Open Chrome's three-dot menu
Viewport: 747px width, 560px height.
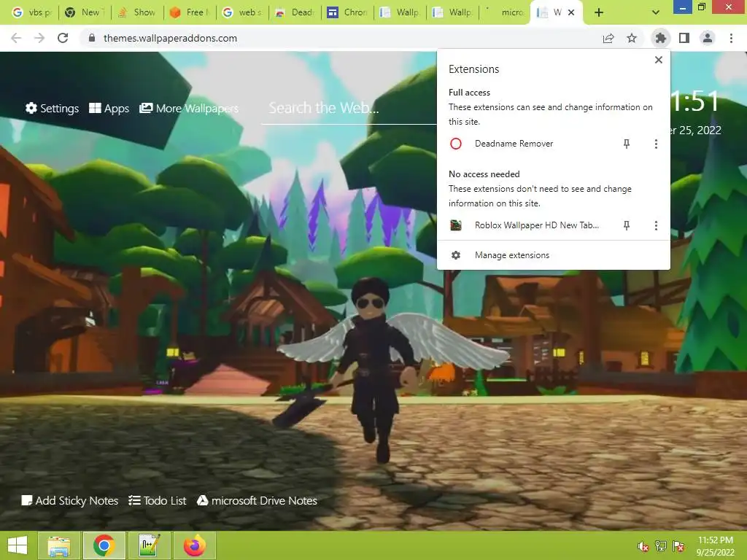pyautogui.click(x=731, y=38)
